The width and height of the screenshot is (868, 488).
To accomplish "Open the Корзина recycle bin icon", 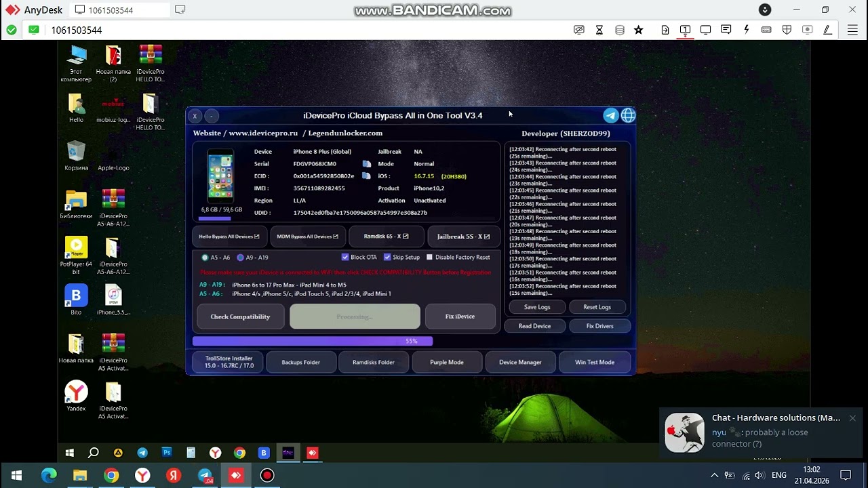I will click(x=76, y=156).
